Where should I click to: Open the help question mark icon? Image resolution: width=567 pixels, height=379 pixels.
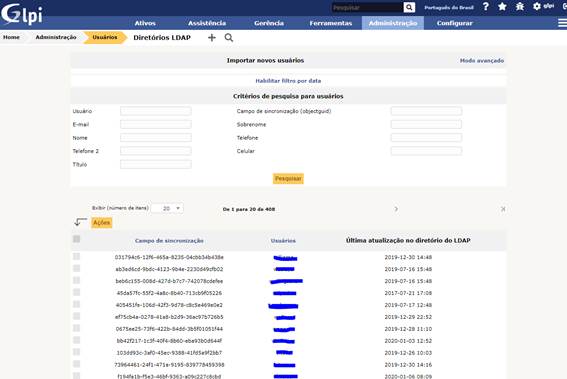[x=486, y=7]
